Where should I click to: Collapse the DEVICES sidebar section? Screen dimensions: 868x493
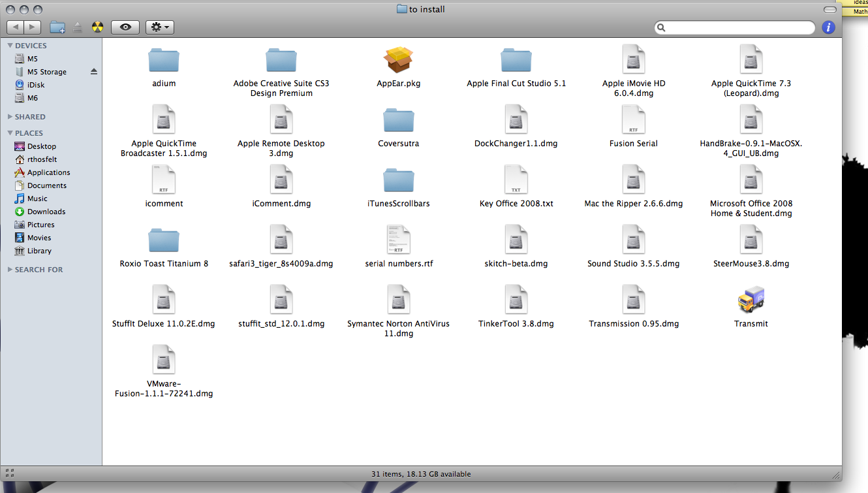(10, 46)
